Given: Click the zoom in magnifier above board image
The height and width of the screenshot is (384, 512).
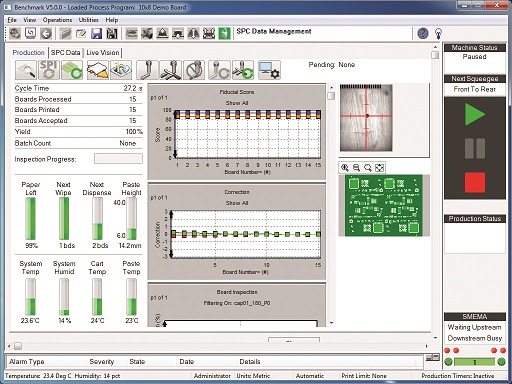Looking at the screenshot, I should 345,168.
